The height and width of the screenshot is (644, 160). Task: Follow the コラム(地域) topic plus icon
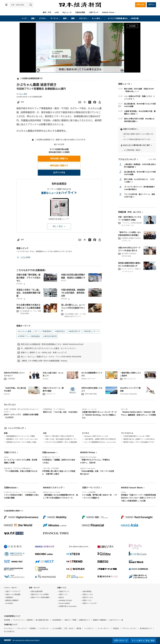[18, 257]
